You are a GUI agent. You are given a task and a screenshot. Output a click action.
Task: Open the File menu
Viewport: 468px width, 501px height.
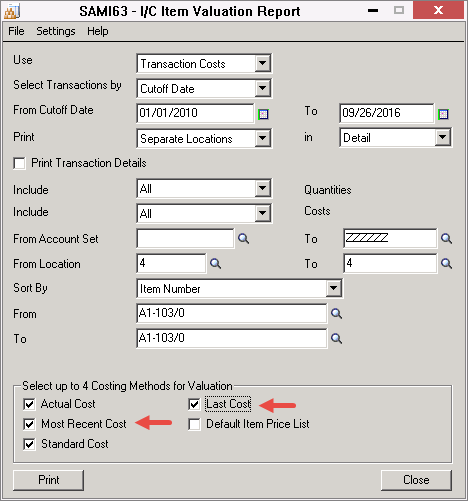point(16,31)
